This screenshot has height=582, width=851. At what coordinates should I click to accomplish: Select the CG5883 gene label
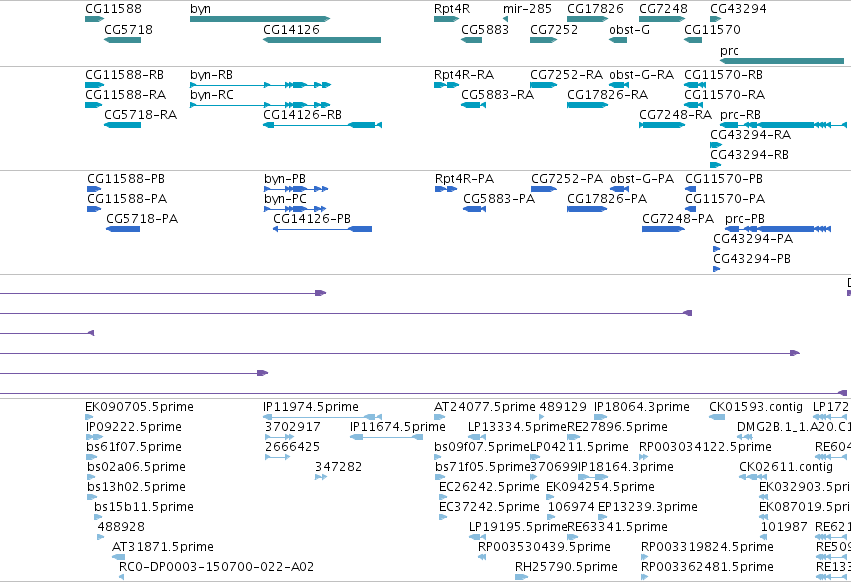tap(485, 29)
